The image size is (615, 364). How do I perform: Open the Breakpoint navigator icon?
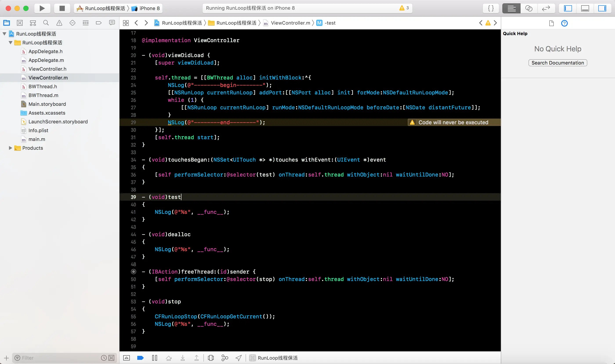pos(99,23)
